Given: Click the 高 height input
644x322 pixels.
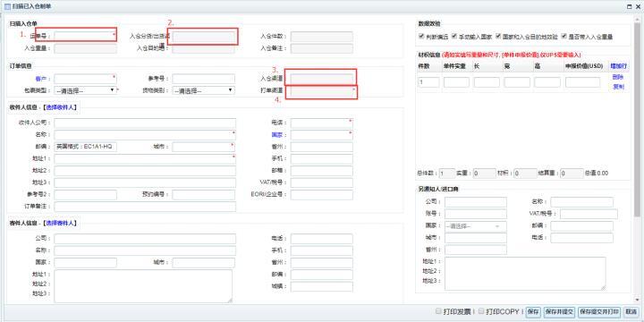Looking at the screenshot, I should (547, 82).
